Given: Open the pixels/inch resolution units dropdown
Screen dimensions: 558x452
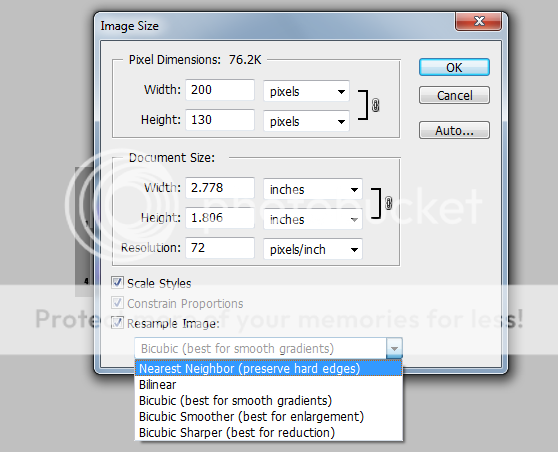Looking at the screenshot, I should 313,249.
